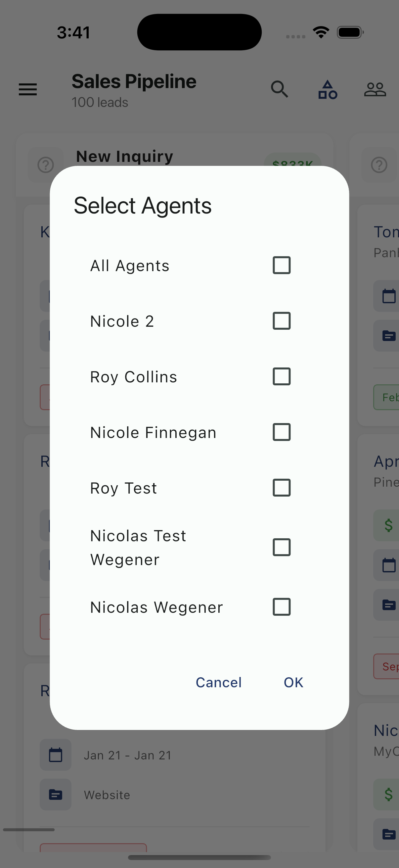Image resolution: width=399 pixels, height=868 pixels.
Task: Check the Roy Test checkbox
Action: tap(282, 488)
